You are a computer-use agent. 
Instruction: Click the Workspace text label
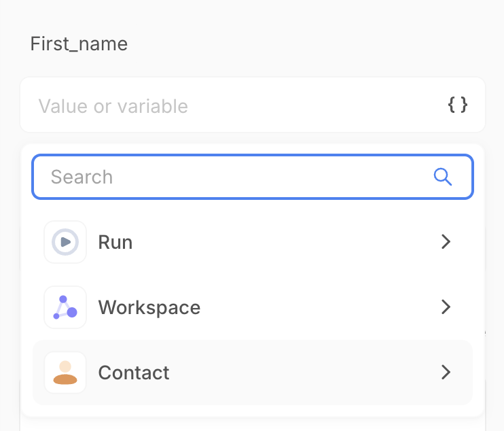point(149,307)
